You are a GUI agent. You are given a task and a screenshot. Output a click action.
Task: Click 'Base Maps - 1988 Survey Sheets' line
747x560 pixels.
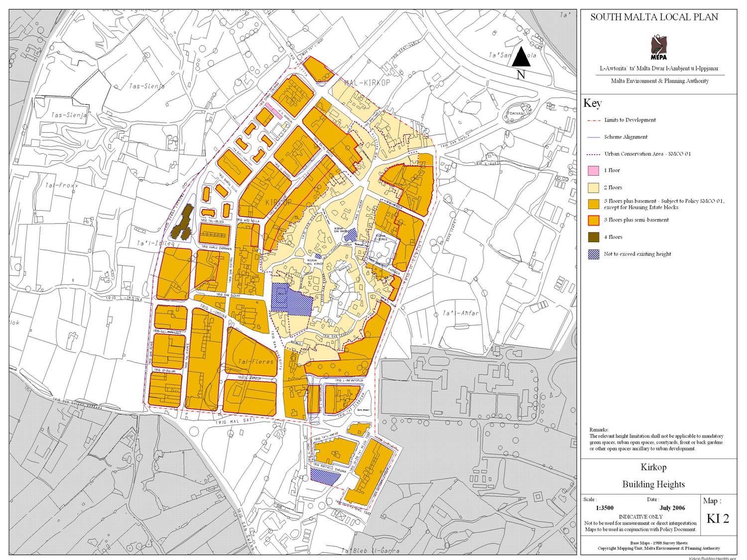pyautogui.click(x=659, y=543)
